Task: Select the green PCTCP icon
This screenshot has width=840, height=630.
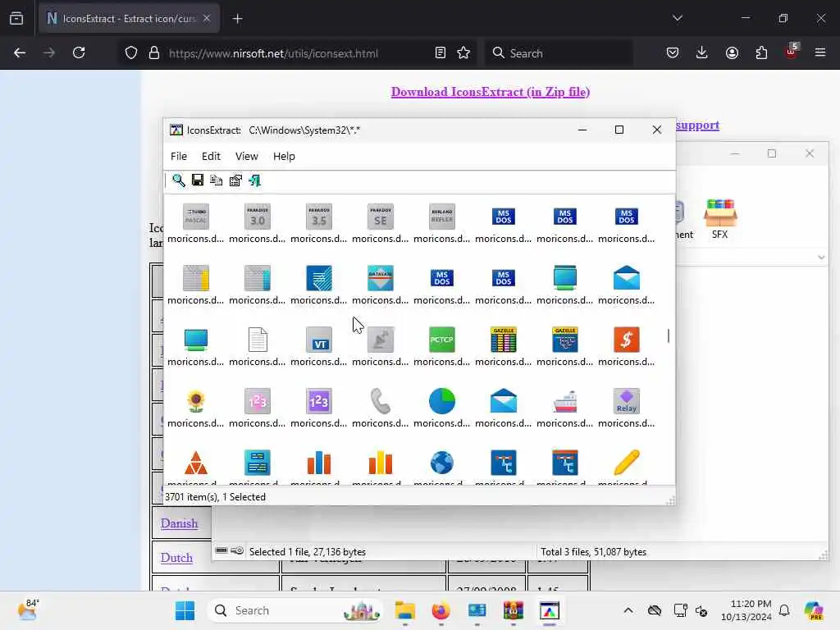Action: click(x=442, y=340)
